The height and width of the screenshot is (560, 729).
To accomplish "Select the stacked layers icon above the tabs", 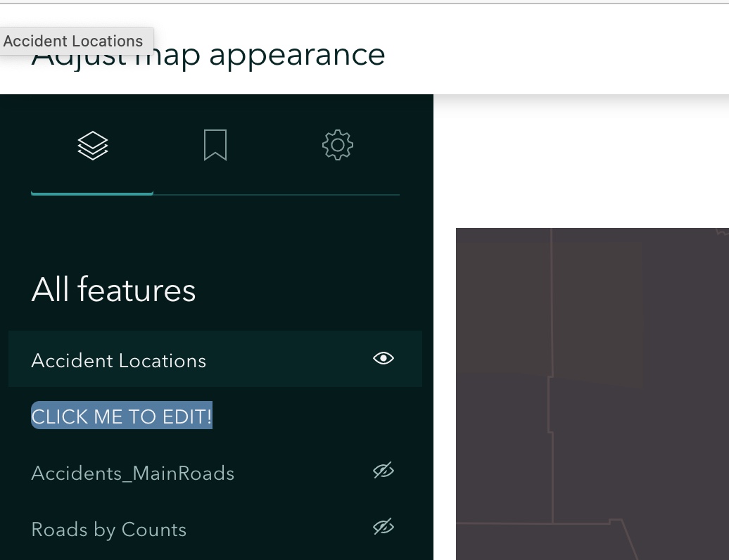I will pyautogui.click(x=92, y=145).
